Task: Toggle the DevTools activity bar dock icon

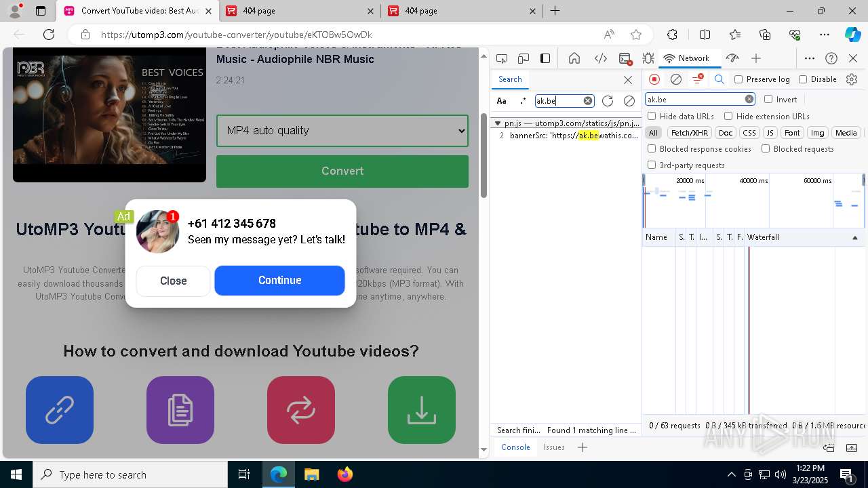Action: pos(545,58)
